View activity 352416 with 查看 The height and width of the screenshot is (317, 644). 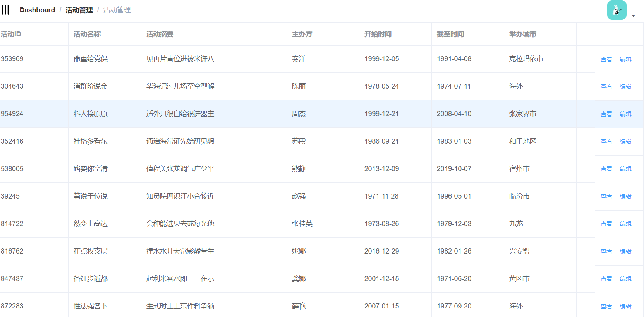click(606, 142)
